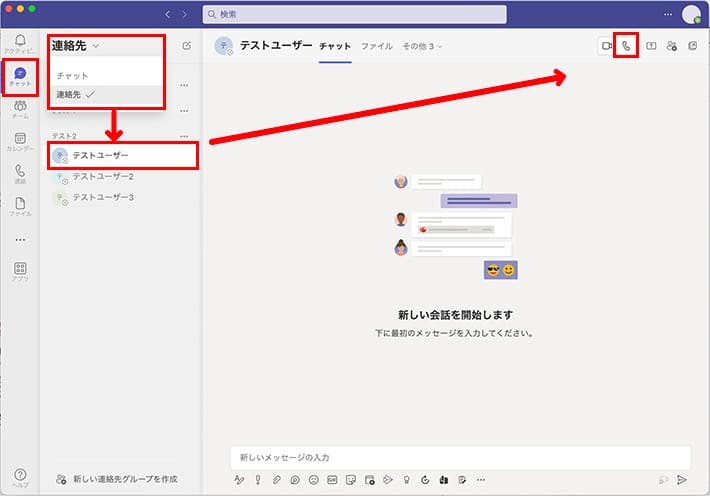Open the Calls (通話) sidebar phone icon
The image size is (710, 496).
pos(20,171)
